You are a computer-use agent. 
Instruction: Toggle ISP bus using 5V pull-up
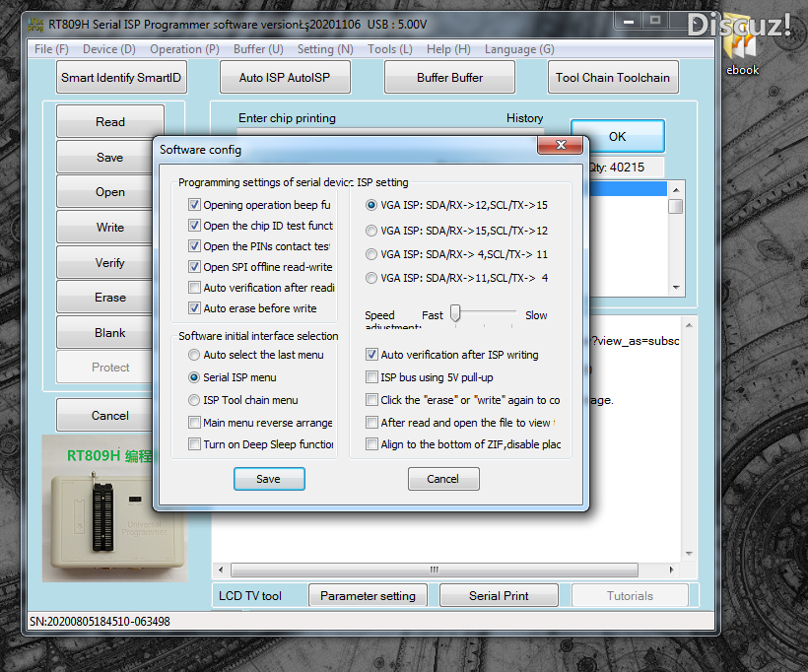(x=372, y=377)
